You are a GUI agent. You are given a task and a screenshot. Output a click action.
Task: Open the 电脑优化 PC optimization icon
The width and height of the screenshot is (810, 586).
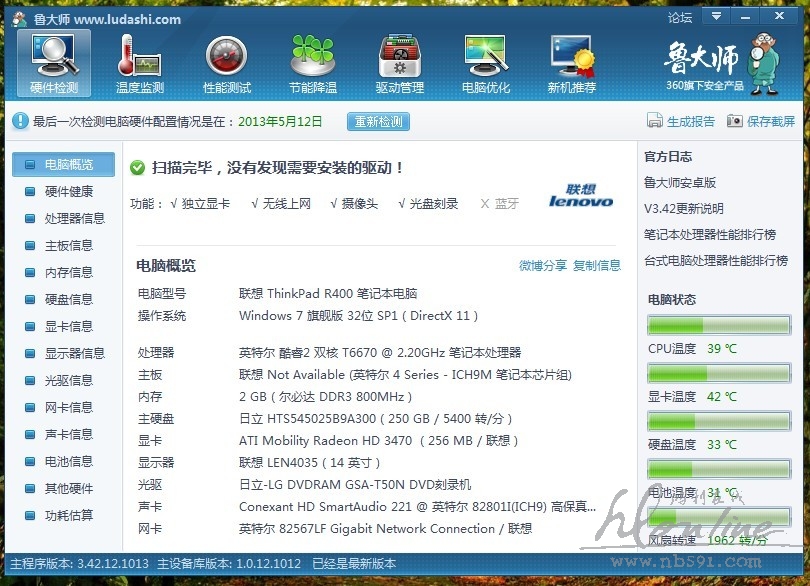click(x=486, y=63)
